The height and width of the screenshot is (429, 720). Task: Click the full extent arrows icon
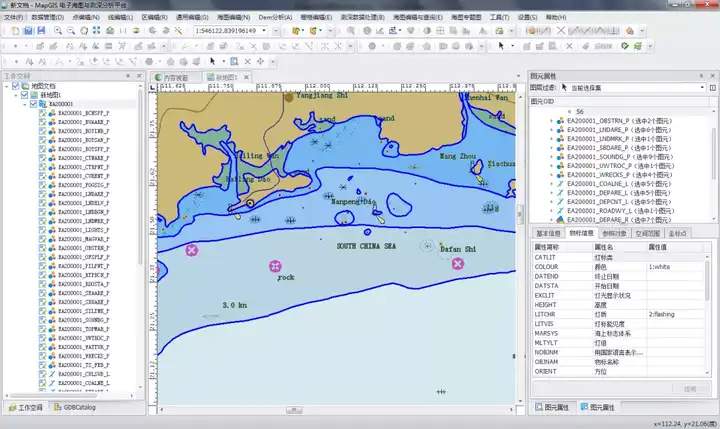tap(96, 31)
